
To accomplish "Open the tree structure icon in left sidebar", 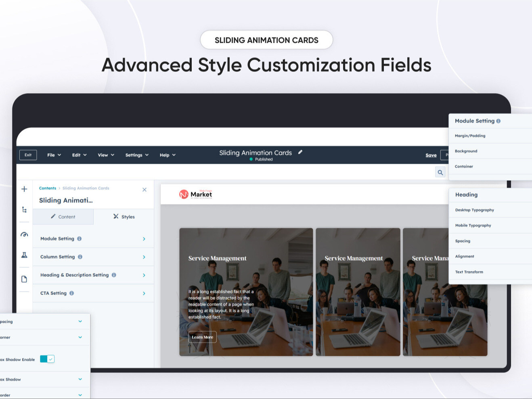I will (x=24, y=209).
